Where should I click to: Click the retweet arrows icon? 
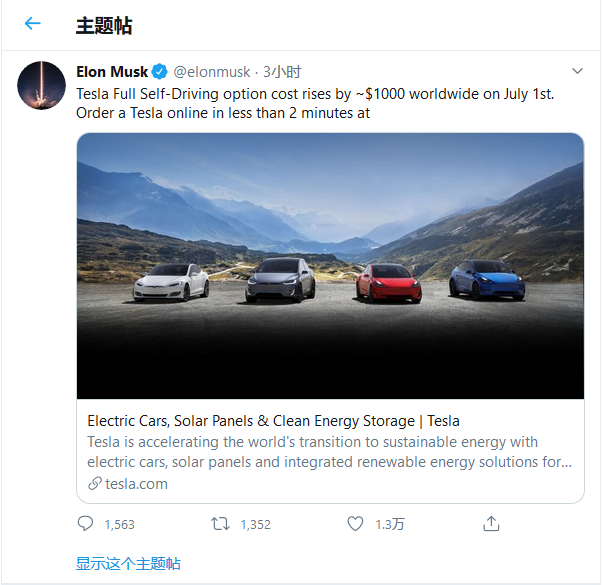pyautogui.click(x=220, y=523)
